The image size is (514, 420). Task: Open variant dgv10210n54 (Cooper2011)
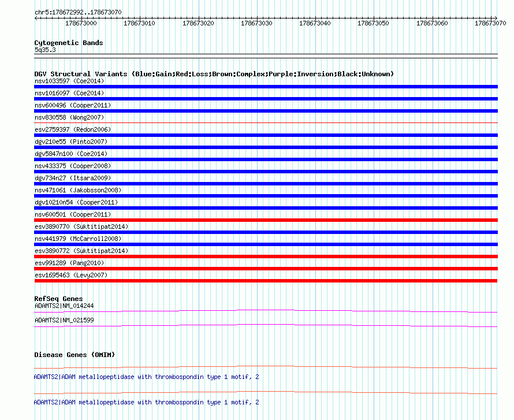[x=76, y=202]
